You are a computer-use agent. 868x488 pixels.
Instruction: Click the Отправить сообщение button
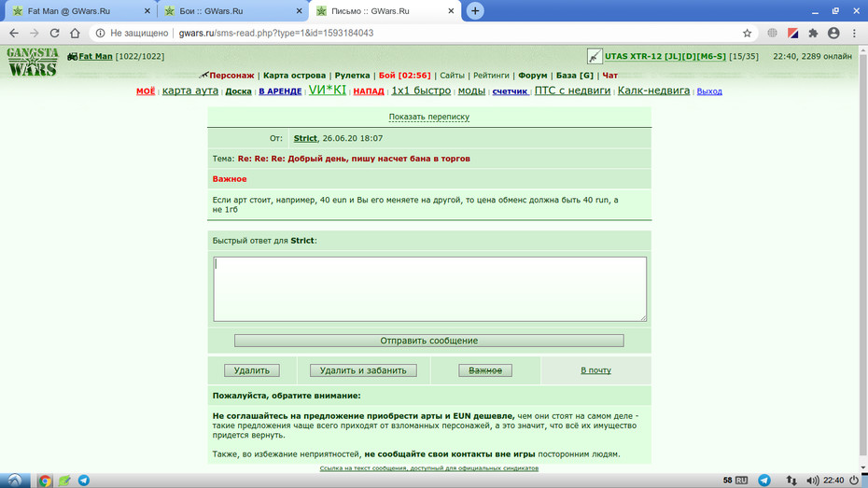click(429, 341)
